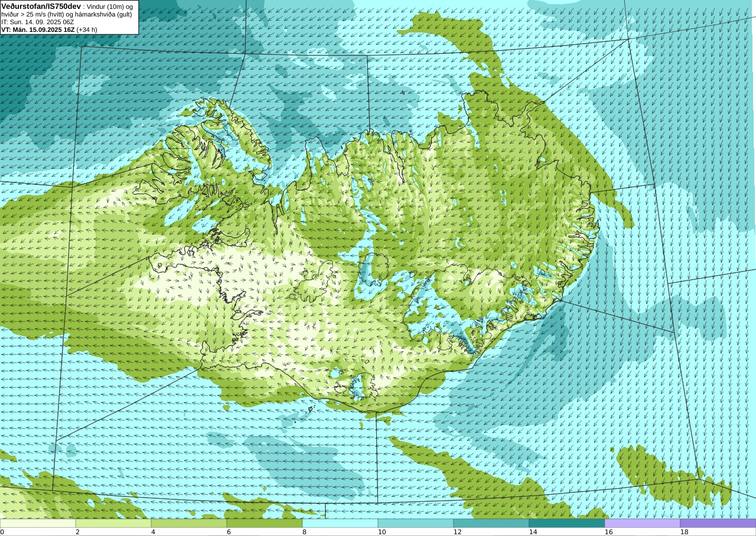Click the hámarkshviða (gult) description line
Screen dimensions: 756x536
click(x=67, y=14)
